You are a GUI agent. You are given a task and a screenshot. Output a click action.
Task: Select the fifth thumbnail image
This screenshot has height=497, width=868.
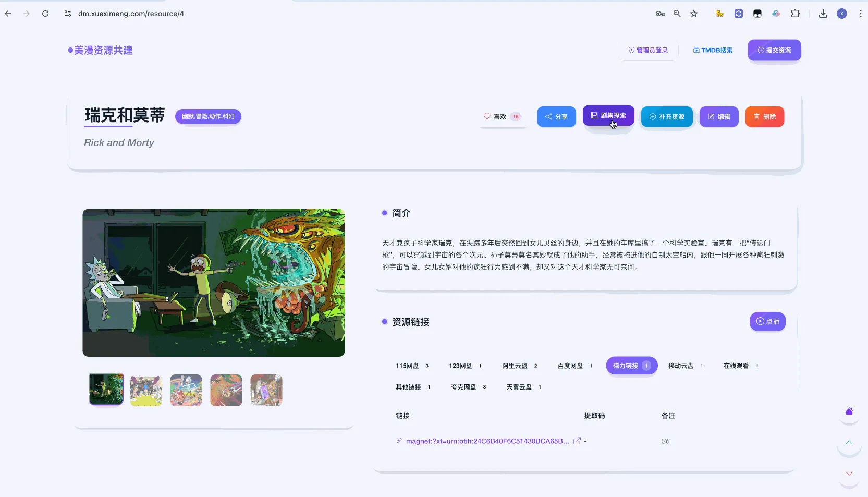pos(266,390)
